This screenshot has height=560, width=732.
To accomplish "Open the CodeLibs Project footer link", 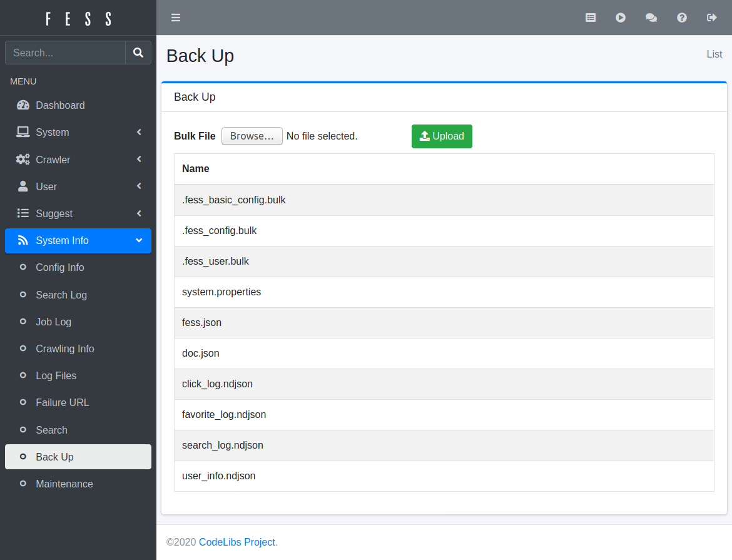I will 237,542.
